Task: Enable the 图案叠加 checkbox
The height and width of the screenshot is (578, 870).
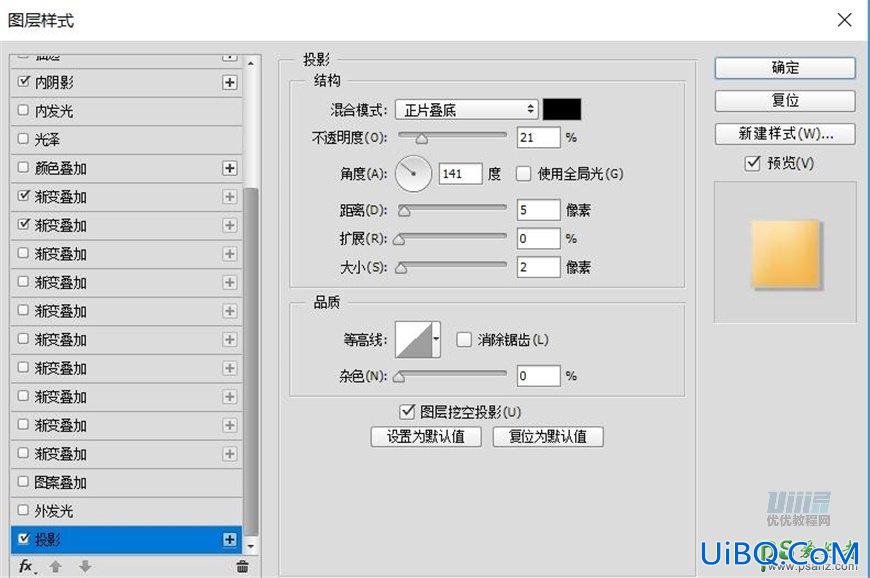Action: click(x=23, y=481)
